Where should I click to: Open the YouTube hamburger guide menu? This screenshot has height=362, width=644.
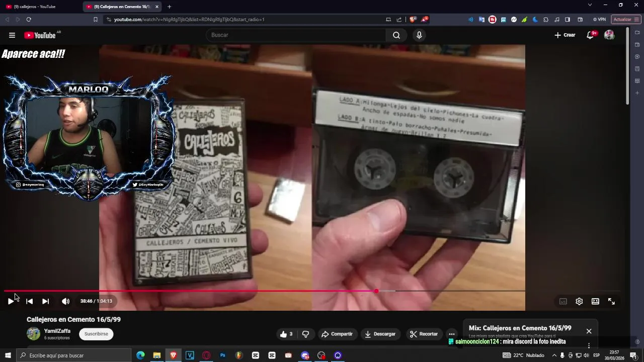tap(12, 35)
